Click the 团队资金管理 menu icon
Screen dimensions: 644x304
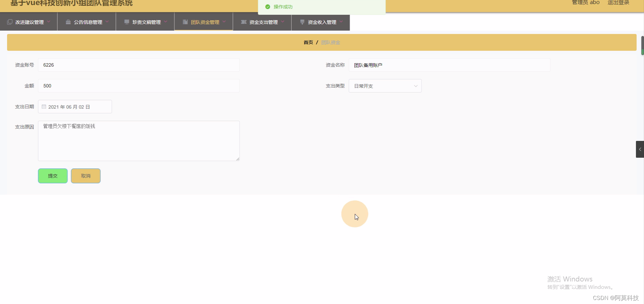[x=185, y=22]
